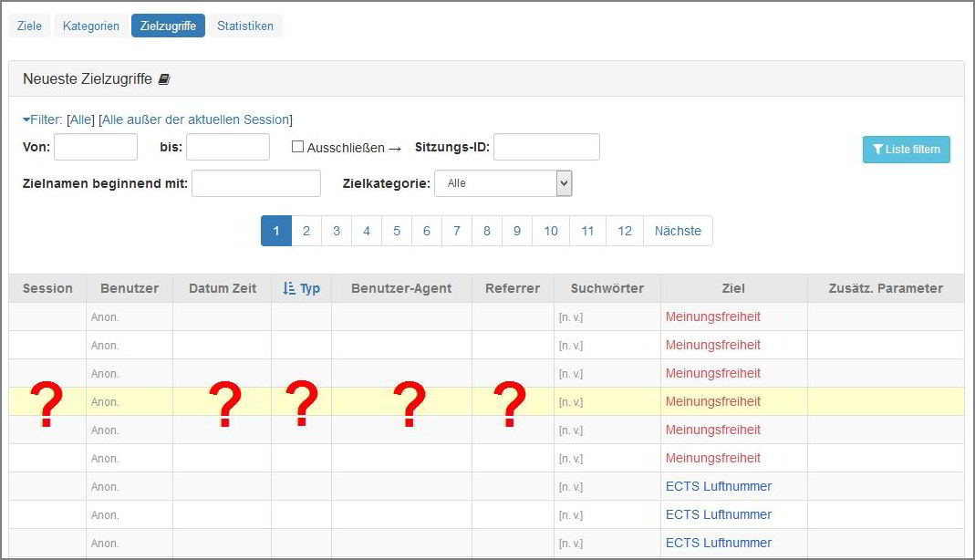Click the Liste filtern button
Screen dimensions: 975x560
906,150
